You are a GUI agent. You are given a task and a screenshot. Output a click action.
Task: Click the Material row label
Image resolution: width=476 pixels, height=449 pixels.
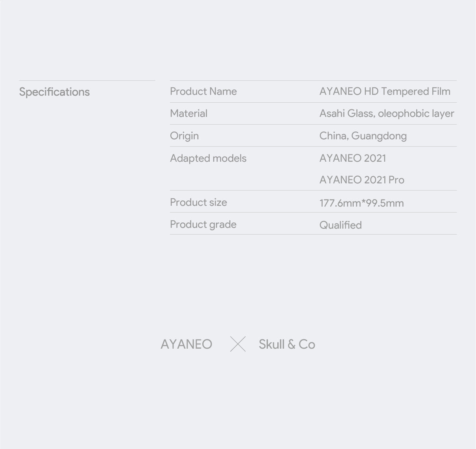[x=188, y=113]
